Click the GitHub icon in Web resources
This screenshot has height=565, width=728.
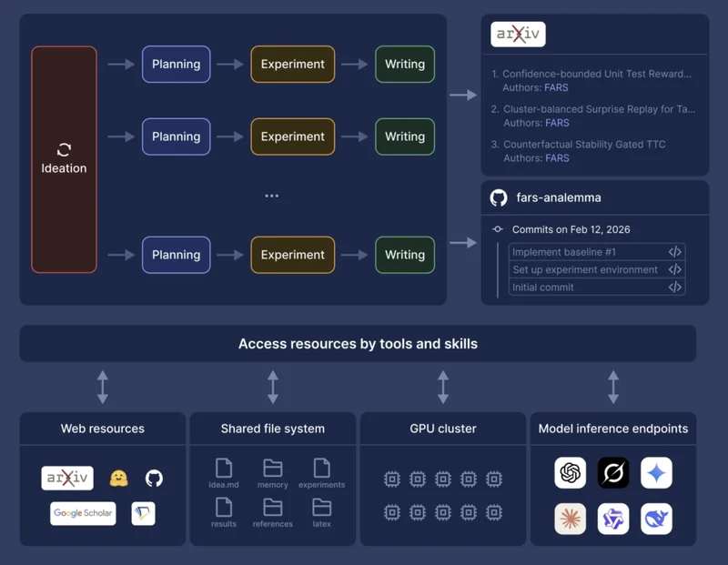point(154,478)
